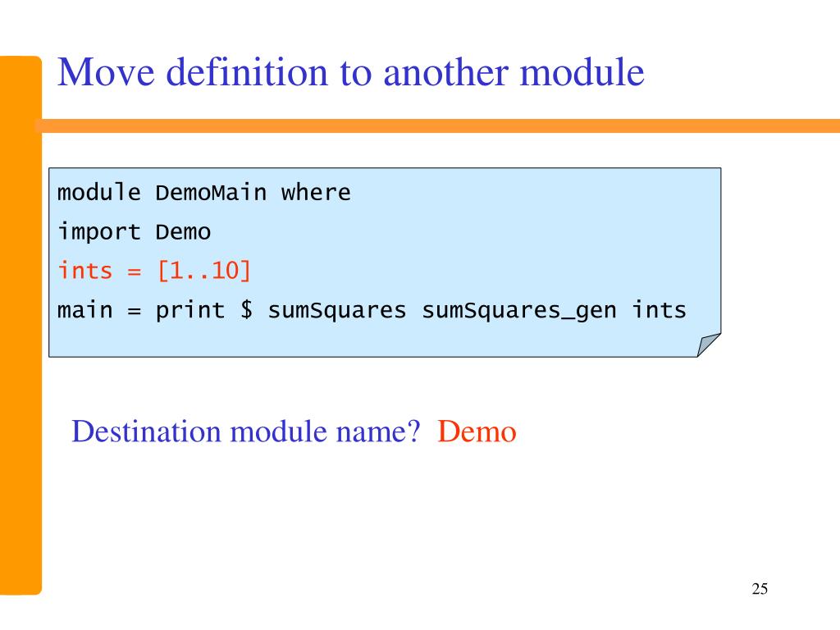This screenshot has width=840, height=630.
Task: Click the red 'Demo' answer text
Action: coord(477,431)
